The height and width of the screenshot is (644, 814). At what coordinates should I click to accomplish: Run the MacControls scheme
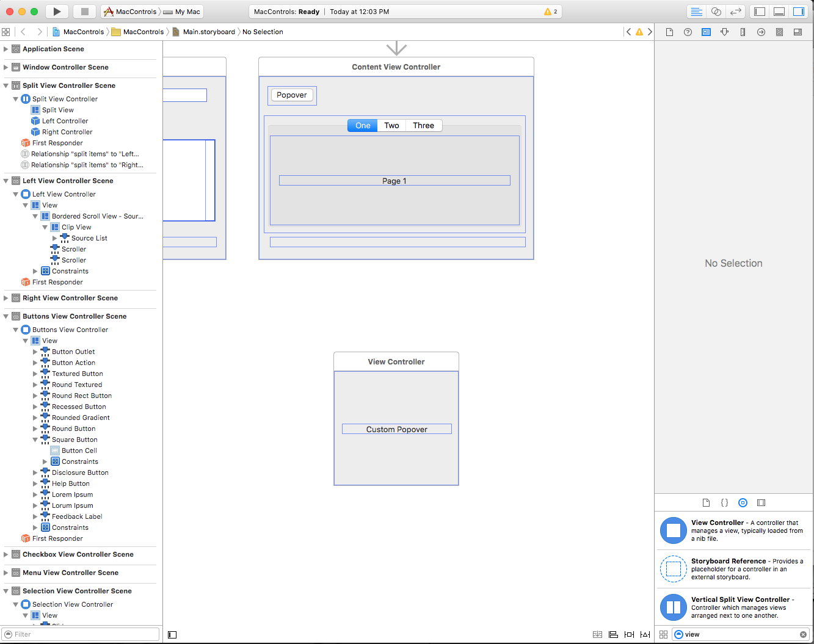click(56, 11)
